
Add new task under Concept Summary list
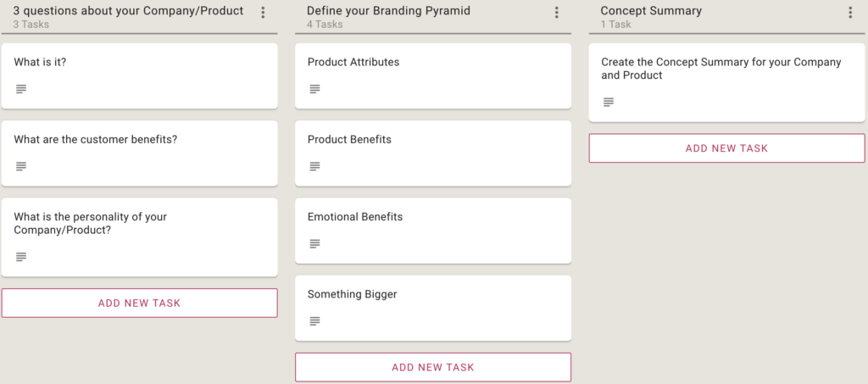pyautogui.click(x=726, y=148)
